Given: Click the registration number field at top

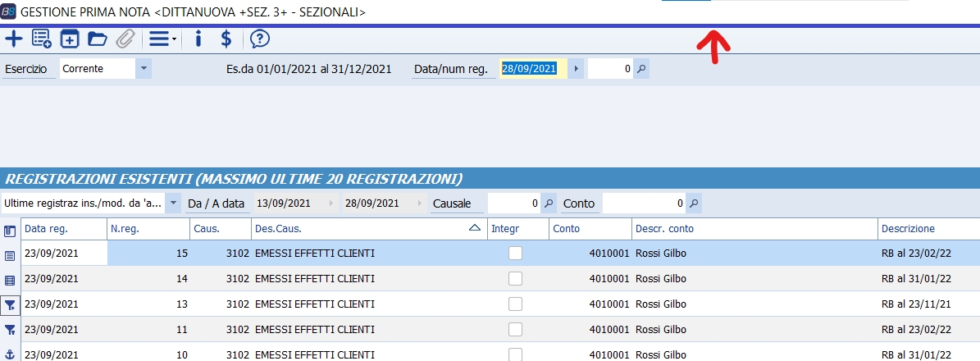Looking at the screenshot, I should coord(611,69).
